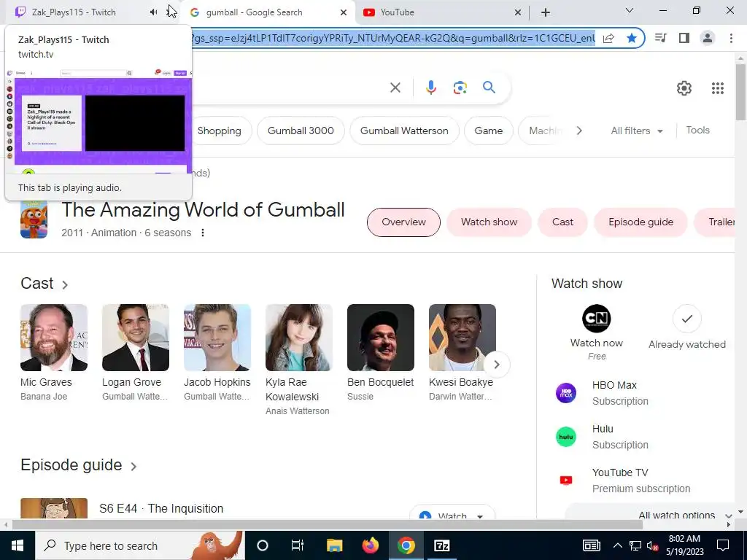Open media controls in Chrome toolbar

point(660,38)
